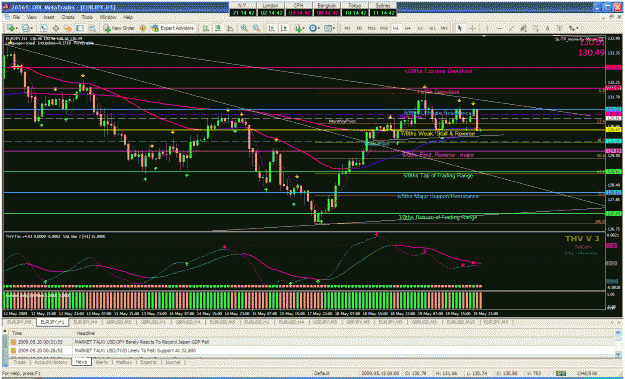Select the Horizontal Line tool

pos(499,28)
